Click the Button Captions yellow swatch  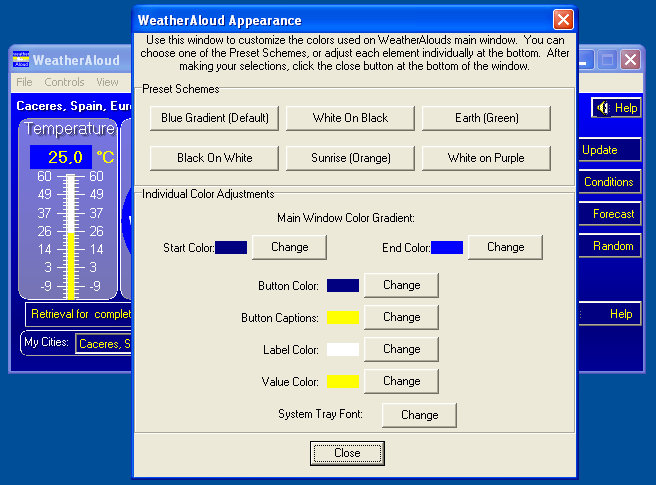(343, 317)
